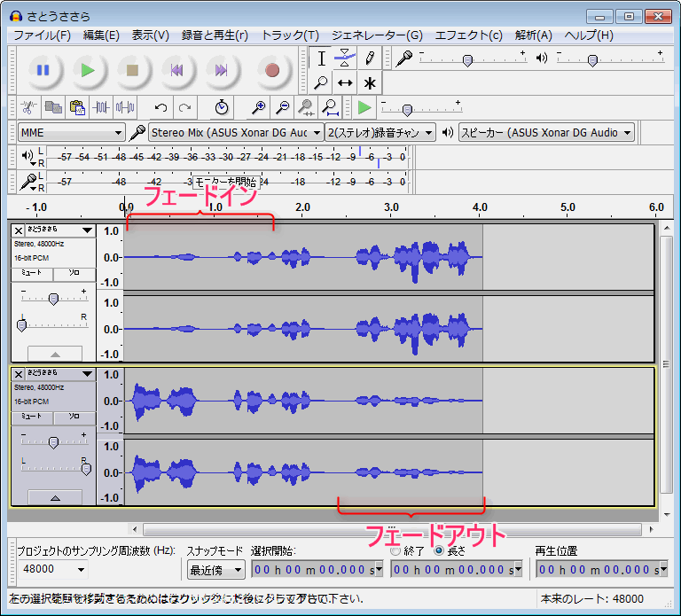Click the Zoom Out magnifier icon

(282, 106)
